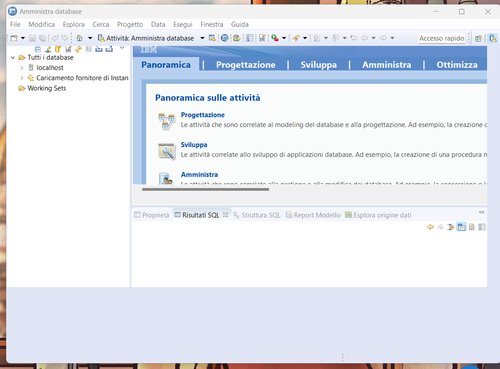Click the Undo arrow icon
The width and height of the screenshot is (500, 369).
pos(55,38)
